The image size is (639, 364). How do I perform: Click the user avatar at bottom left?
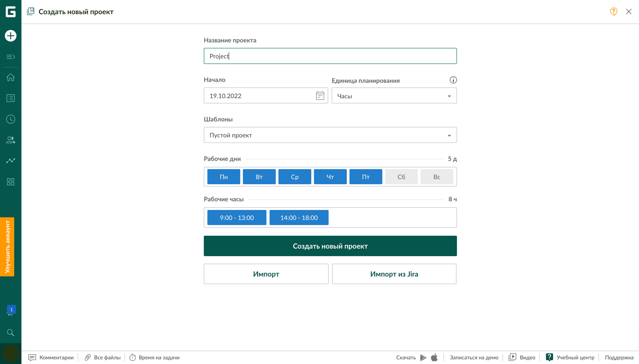(11, 353)
